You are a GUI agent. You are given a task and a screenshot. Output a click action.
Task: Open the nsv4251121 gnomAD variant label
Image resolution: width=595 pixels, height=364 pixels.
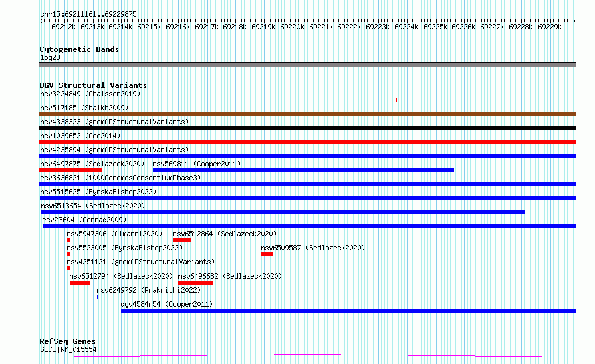click(140, 262)
